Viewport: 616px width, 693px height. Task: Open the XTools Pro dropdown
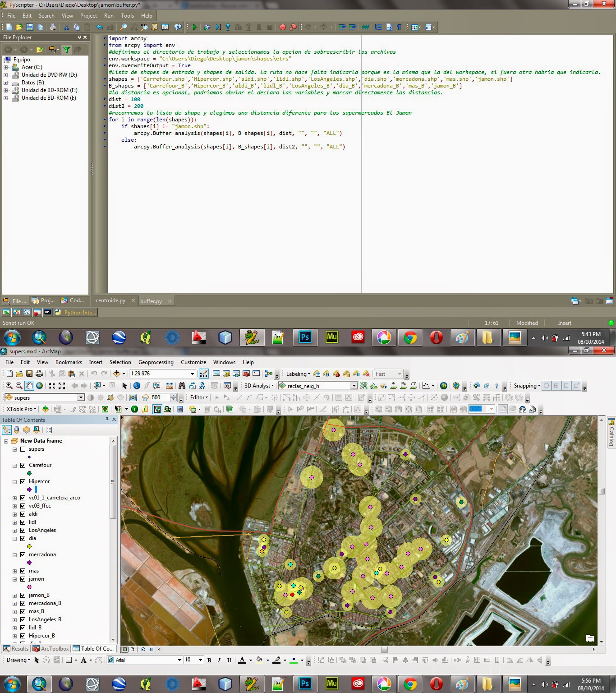(21, 409)
